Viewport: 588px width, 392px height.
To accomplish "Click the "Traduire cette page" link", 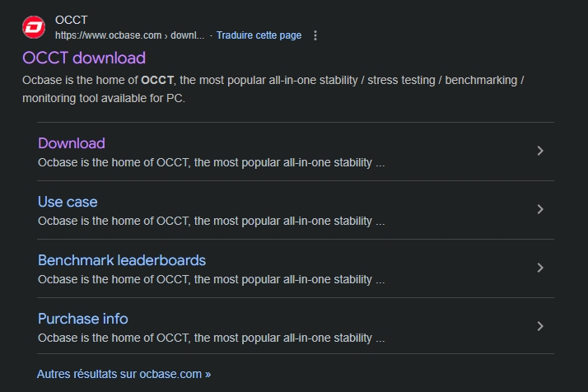I will pyautogui.click(x=259, y=35).
